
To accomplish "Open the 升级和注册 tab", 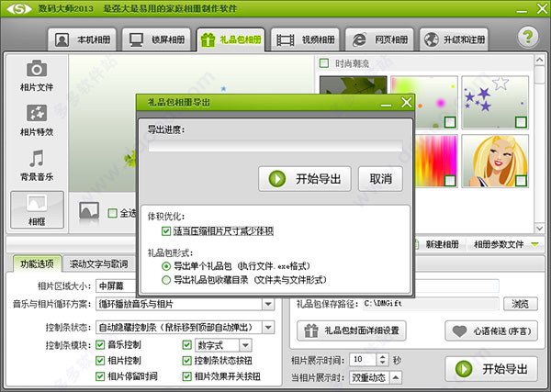I will tap(454, 39).
